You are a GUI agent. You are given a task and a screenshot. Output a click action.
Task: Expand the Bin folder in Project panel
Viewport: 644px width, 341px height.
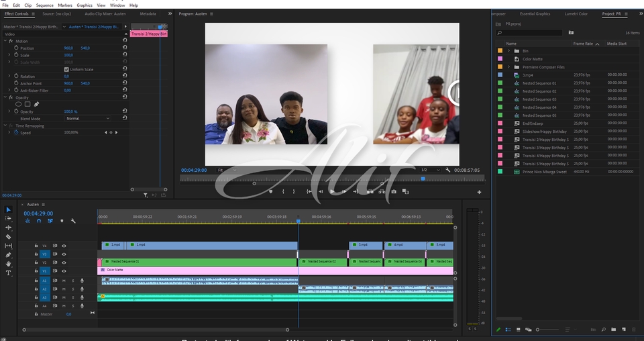point(509,51)
